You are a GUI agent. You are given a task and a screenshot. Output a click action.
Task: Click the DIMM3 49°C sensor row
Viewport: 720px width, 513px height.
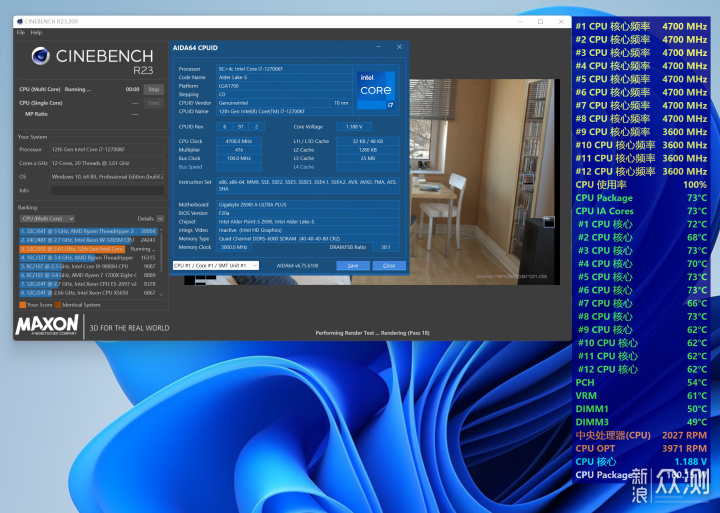[x=641, y=422]
